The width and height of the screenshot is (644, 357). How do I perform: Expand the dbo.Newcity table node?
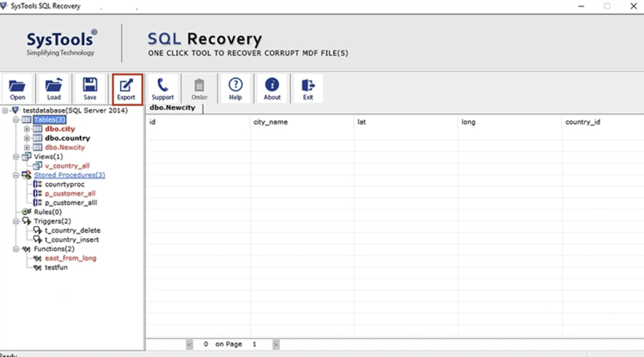pyautogui.click(x=26, y=147)
